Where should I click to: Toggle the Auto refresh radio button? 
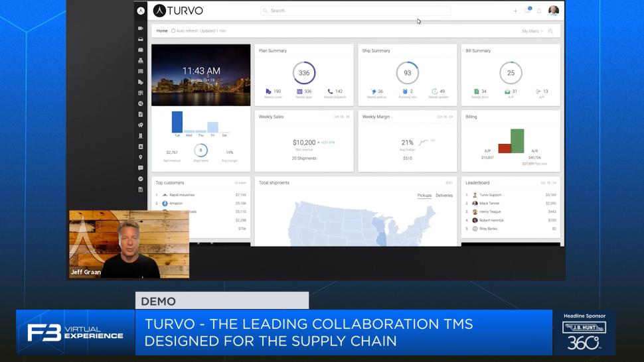point(173,30)
